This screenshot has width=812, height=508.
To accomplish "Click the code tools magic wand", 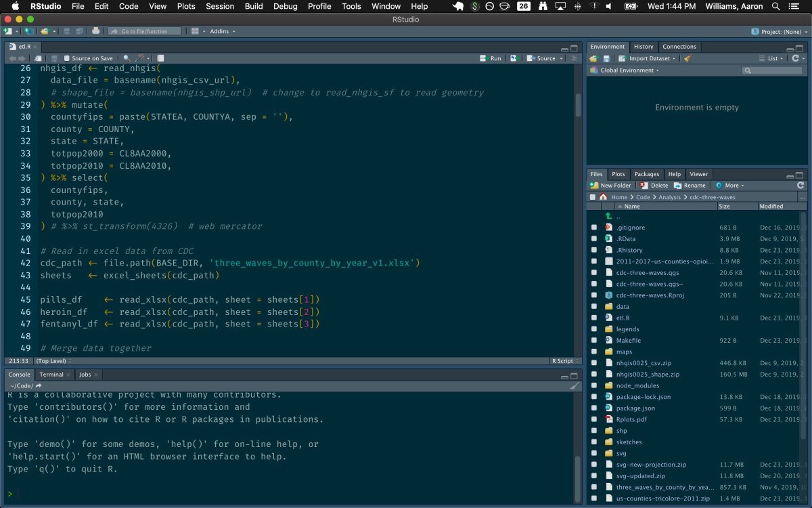I will (x=141, y=58).
